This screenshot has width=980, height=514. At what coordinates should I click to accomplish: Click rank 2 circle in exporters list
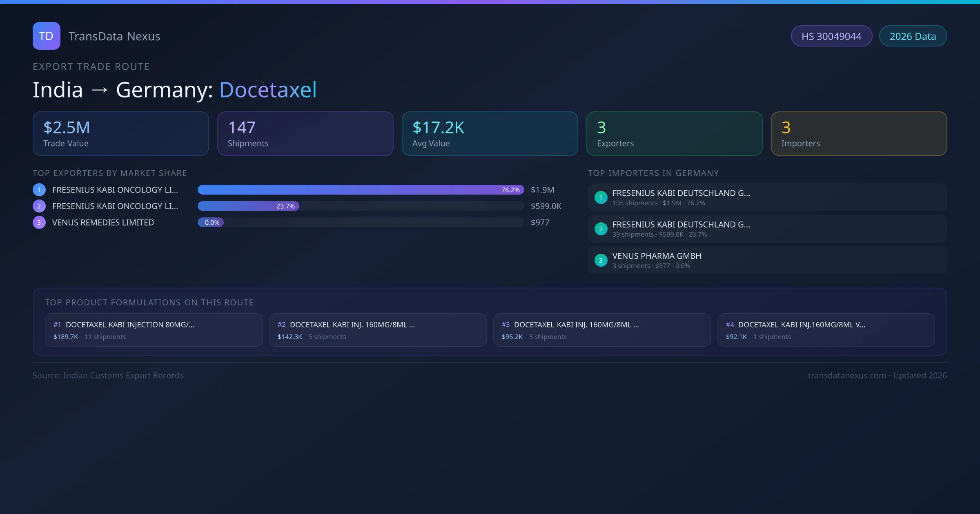(39, 206)
